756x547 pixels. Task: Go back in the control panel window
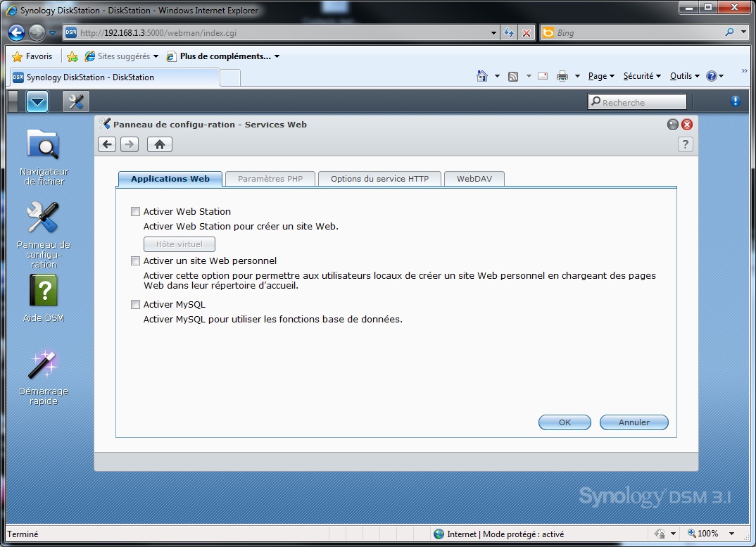pyautogui.click(x=107, y=144)
